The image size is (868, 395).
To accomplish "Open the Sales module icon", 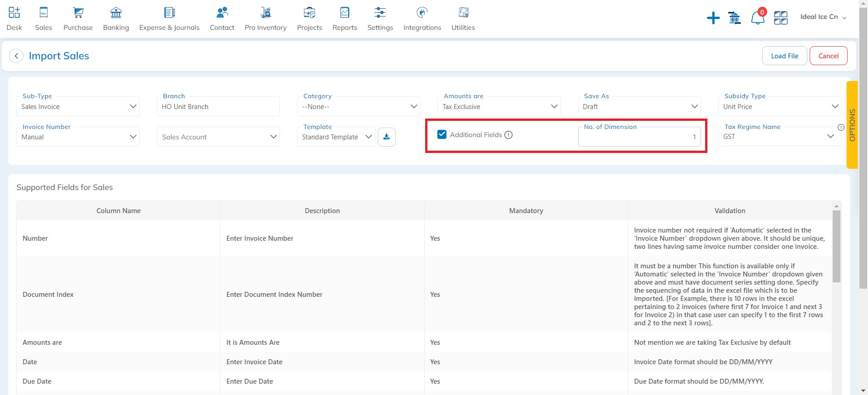I will coord(43,13).
